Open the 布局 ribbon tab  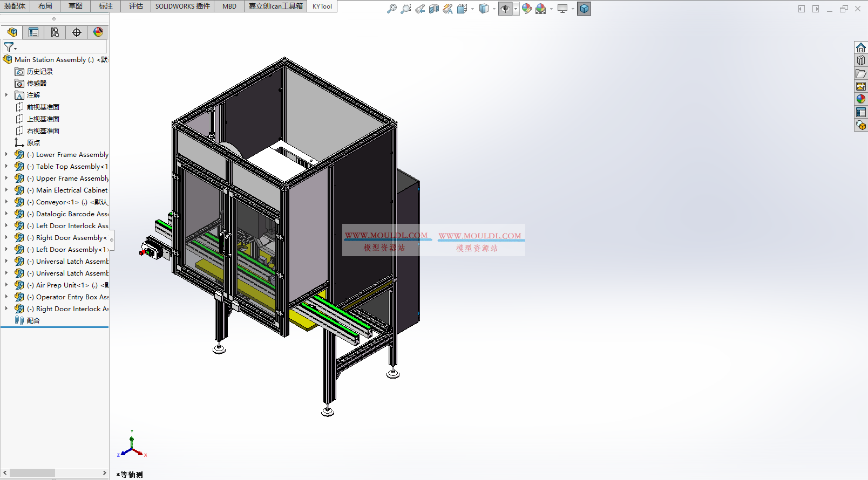pos(45,6)
